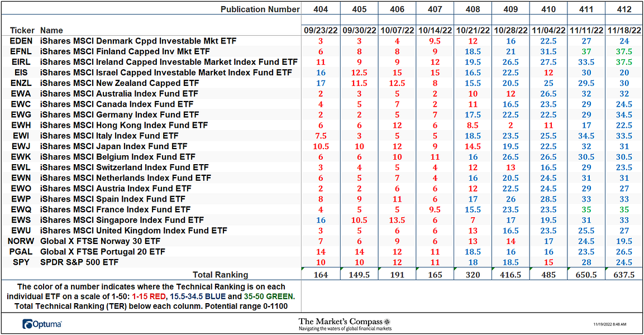This screenshot has width=644, height=335.
Task: Select publication number 412 column header
Action: [x=624, y=9]
